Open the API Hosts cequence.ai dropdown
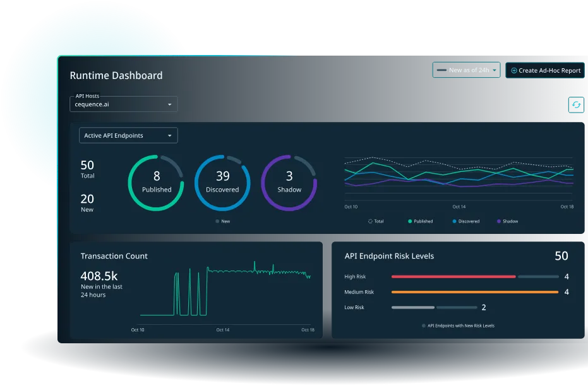The width and height of the screenshot is (588, 385). [x=123, y=104]
